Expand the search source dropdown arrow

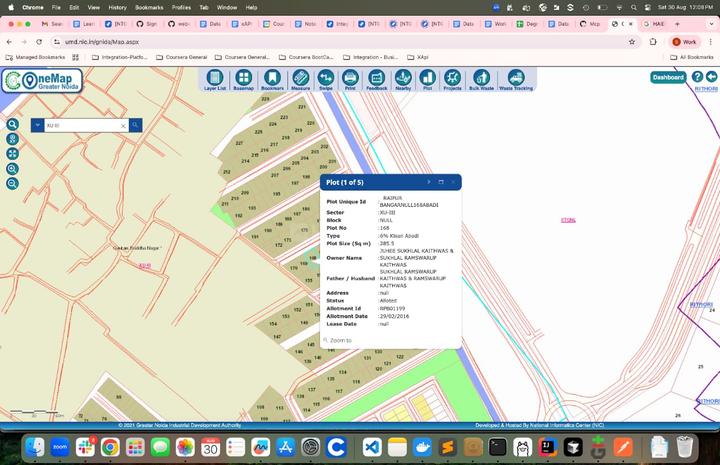tap(37, 125)
